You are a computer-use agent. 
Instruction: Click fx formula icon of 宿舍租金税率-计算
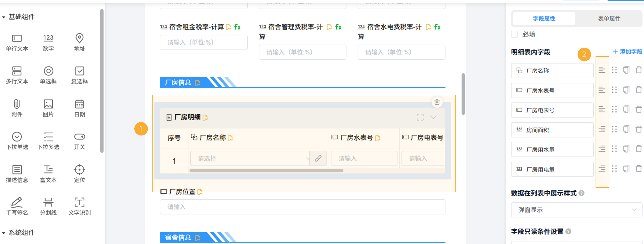pyautogui.click(x=237, y=27)
